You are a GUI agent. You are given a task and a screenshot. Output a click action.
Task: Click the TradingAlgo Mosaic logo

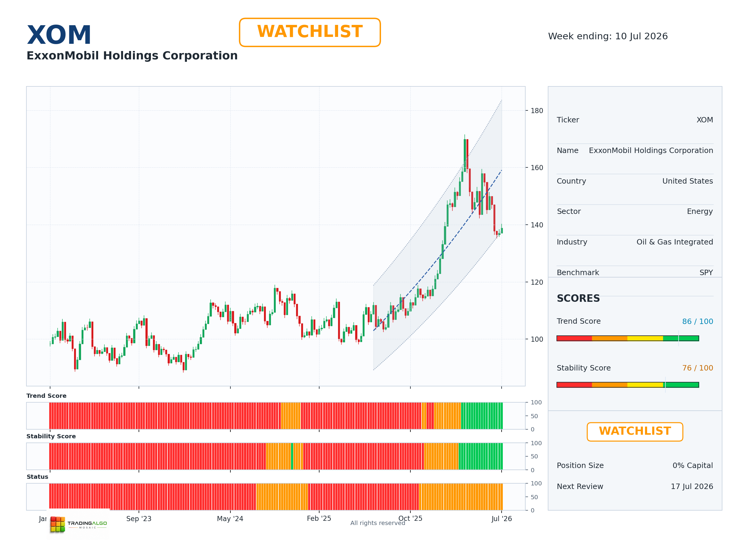coord(79,524)
